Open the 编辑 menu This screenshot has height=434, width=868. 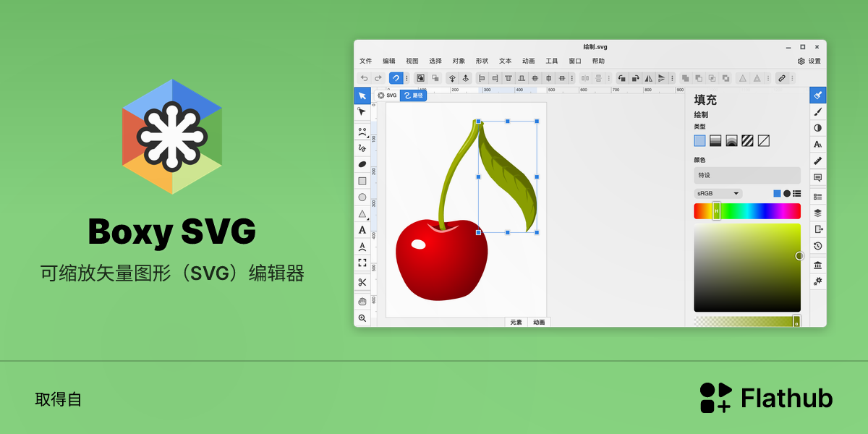pos(389,61)
